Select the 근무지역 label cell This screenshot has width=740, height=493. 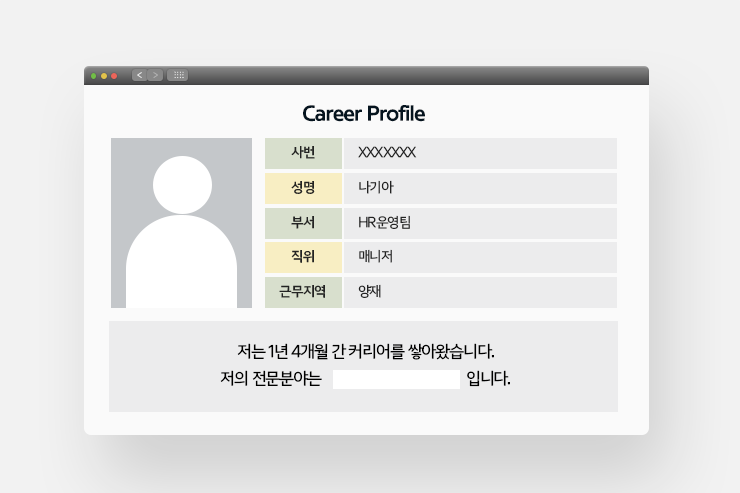[303, 292]
